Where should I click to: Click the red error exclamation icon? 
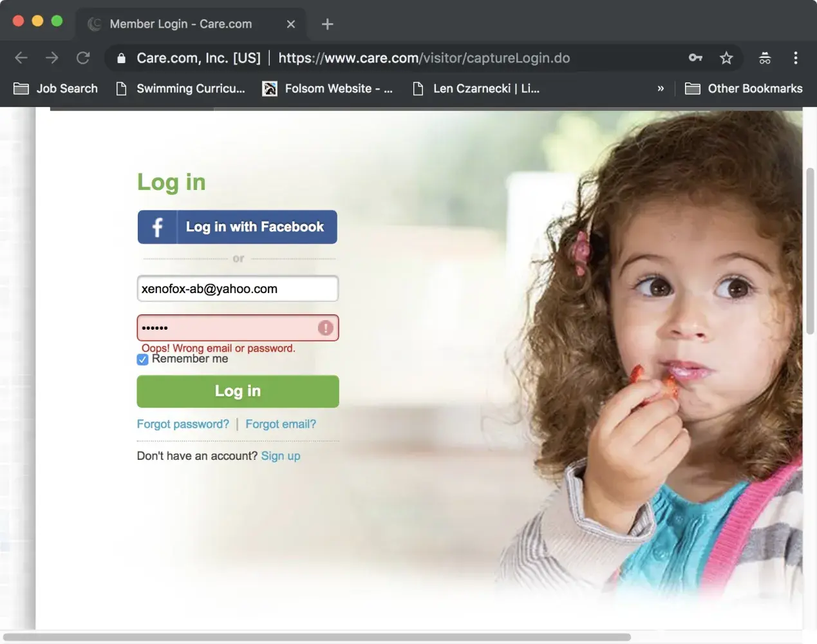point(326,328)
